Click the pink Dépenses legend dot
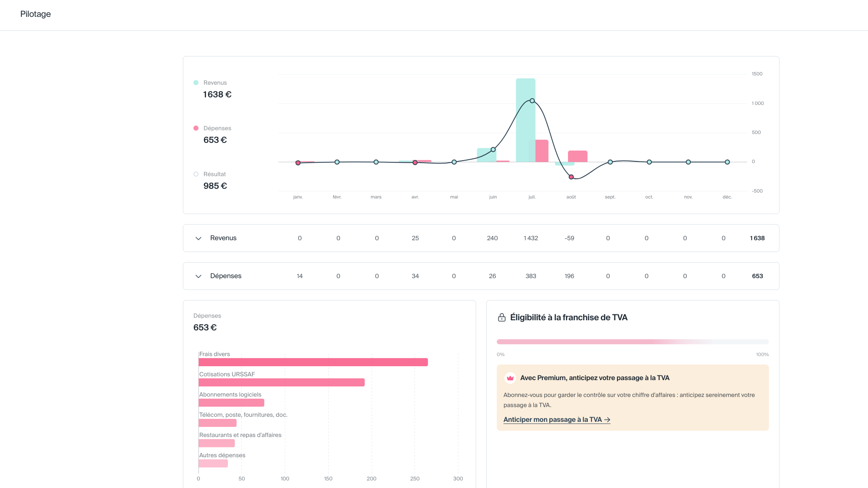Image resolution: width=868 pixels, height=488 pixels. (196, 128)
